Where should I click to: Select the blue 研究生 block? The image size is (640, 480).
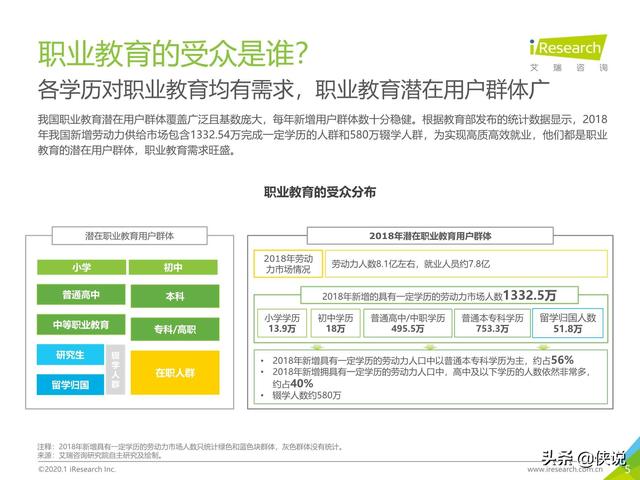70,355
